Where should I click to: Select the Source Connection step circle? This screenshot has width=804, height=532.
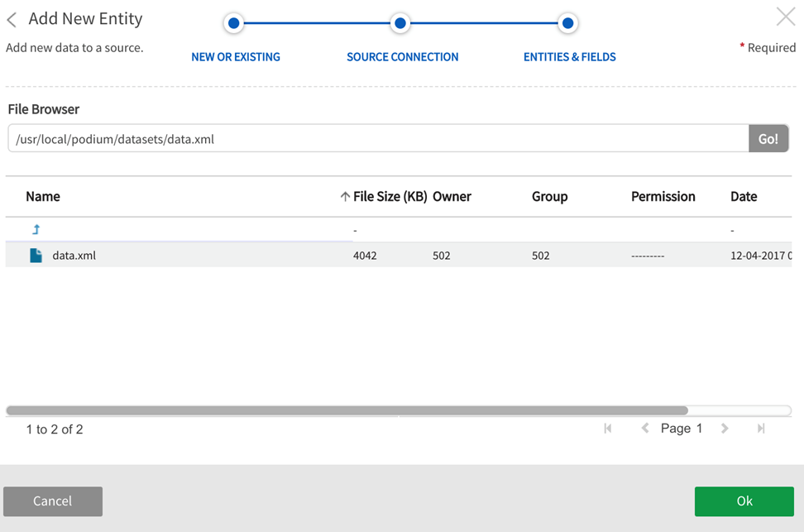click(x=400, y=23)
